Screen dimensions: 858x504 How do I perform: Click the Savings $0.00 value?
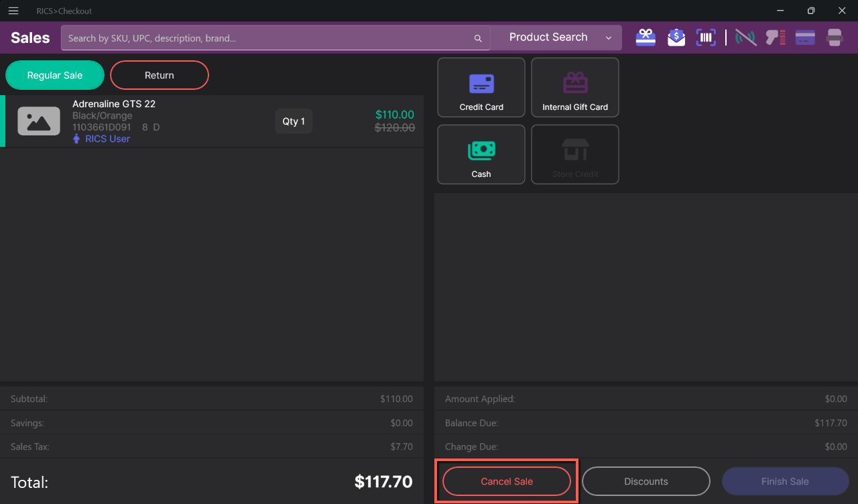point(402,423)
